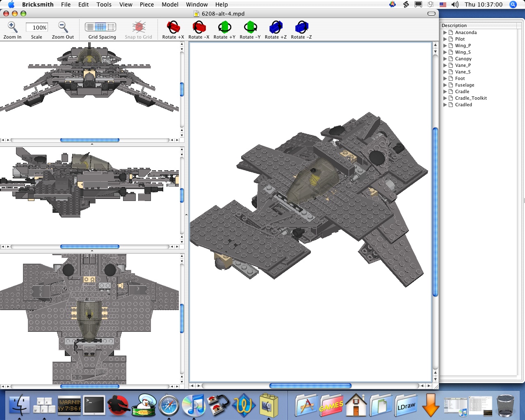525x420 pixels.
Task: Expand the Fuselage disclosure triangle
Action: pyautogui.click(x=445, y=85)
